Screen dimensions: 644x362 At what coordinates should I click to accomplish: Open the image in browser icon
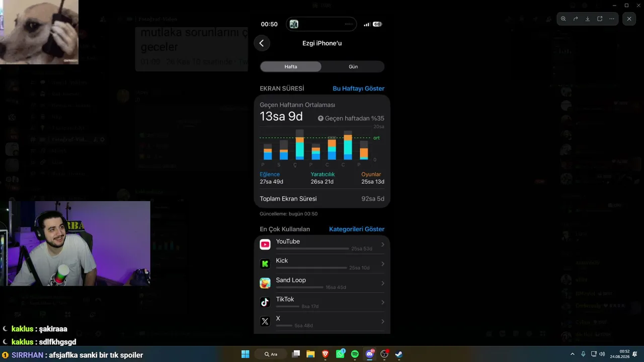coord(600,19)
